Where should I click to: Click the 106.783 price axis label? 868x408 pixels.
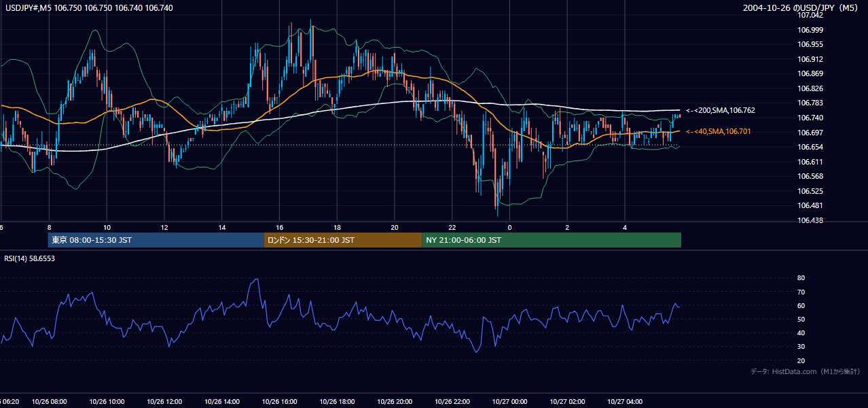coord(811,103)
